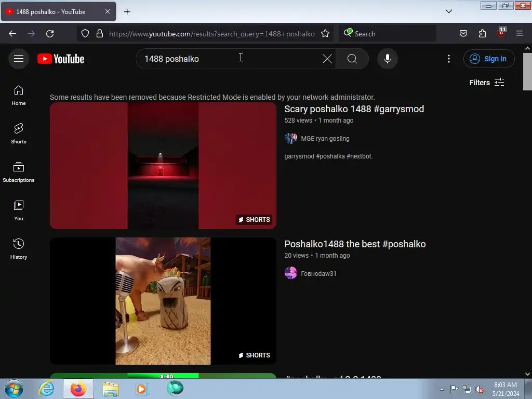Show hidden tray icons arrow

pos(442,389)
